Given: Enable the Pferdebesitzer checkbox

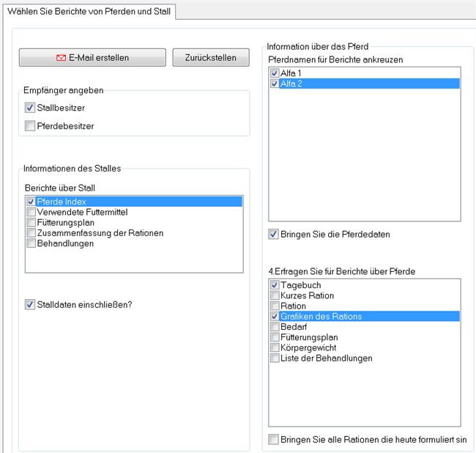Looking at the screenshot, I should point(30,126).
